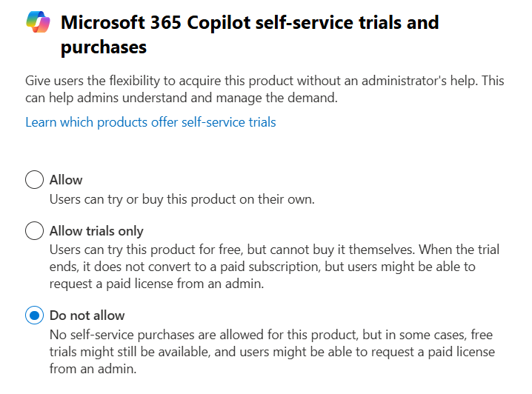Click the word "purchases" in the heading
This screenshot has width=532, height=394.
tap(104, 47)
